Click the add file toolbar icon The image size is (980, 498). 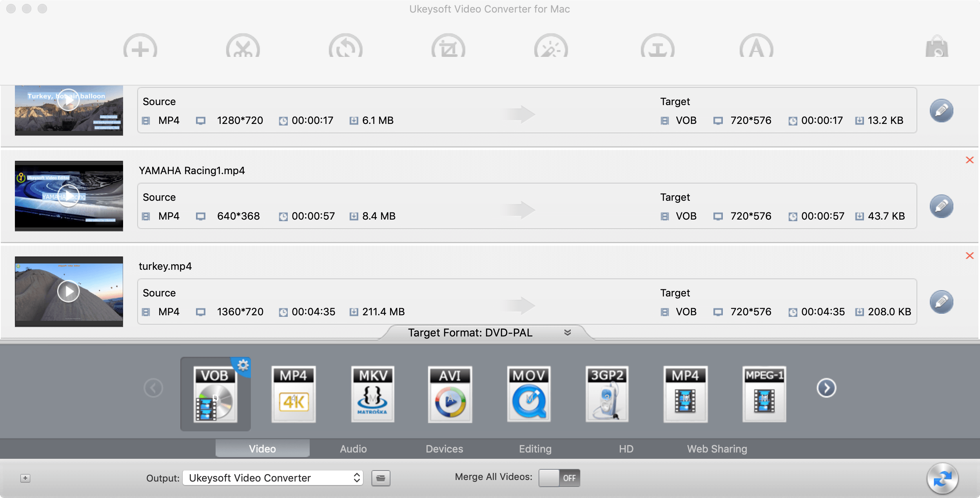tap(139, 47)
